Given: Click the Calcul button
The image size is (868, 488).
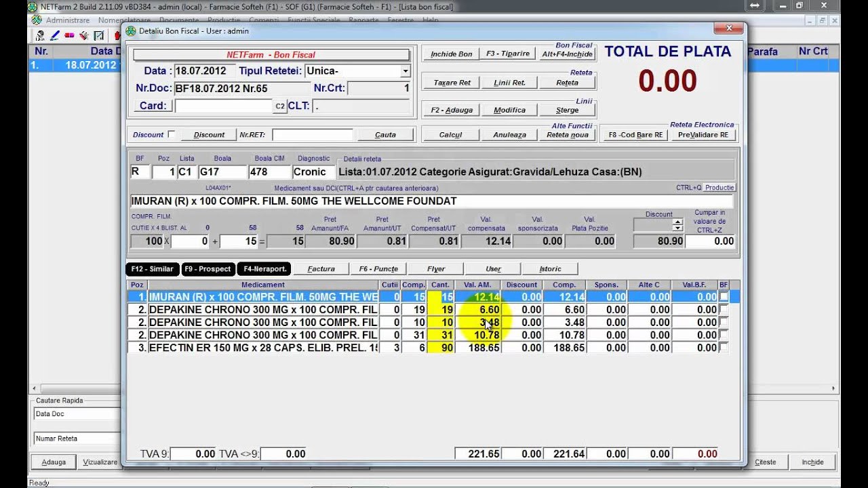Looking at the screenshot, I should pos(450,135).
